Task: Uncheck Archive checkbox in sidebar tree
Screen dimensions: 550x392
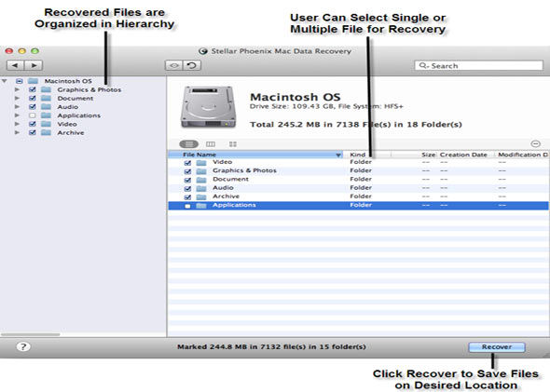Action: coord(33,132)
